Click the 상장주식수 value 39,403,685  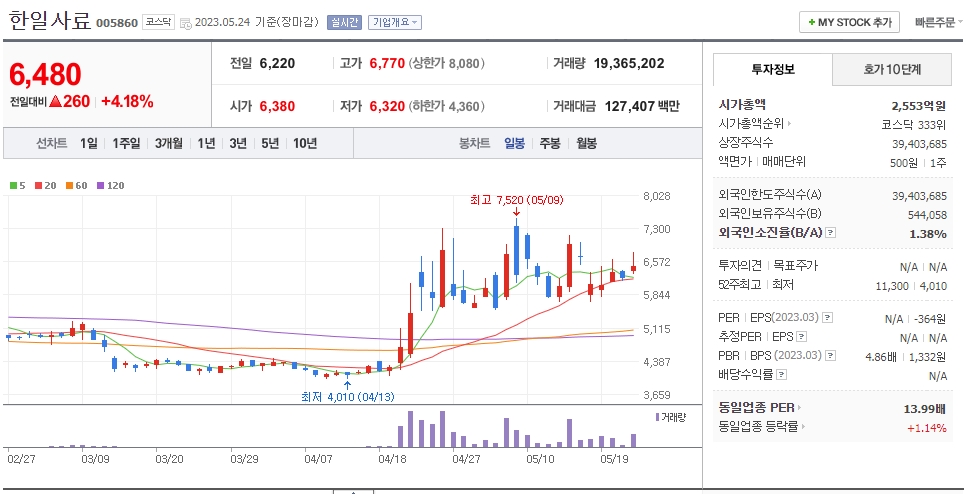(919, 144)
